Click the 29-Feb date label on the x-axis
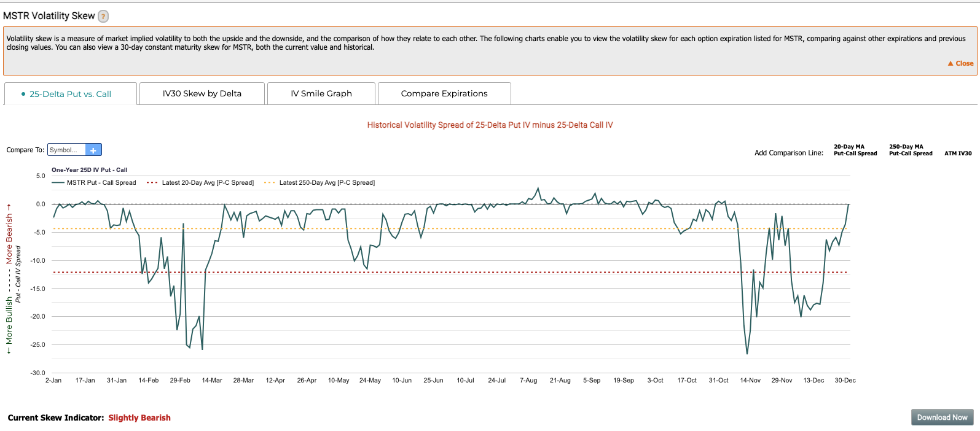This screenshot has width=980, height=431. 180,381
